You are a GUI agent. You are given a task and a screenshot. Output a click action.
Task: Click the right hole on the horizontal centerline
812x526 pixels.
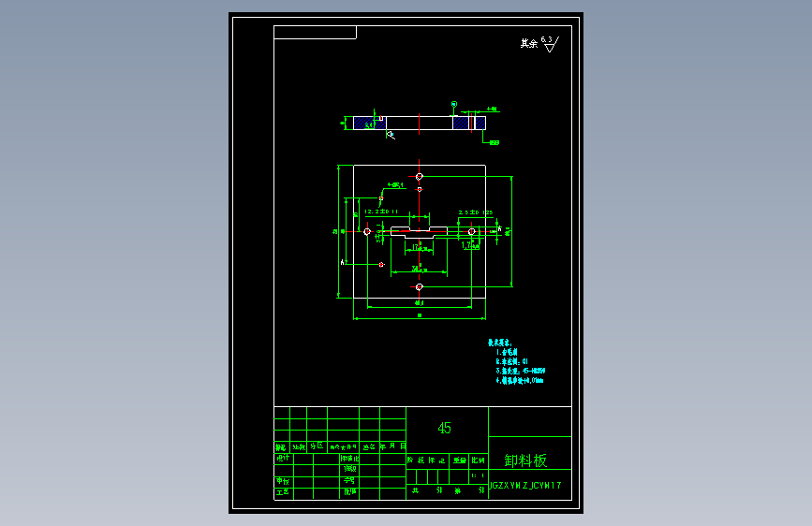point(472,232)
